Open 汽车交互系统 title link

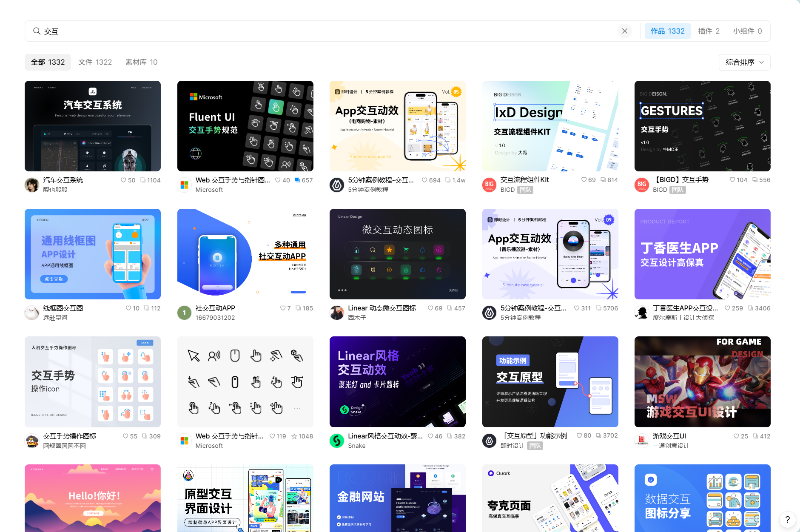click(x=63, y=180)
